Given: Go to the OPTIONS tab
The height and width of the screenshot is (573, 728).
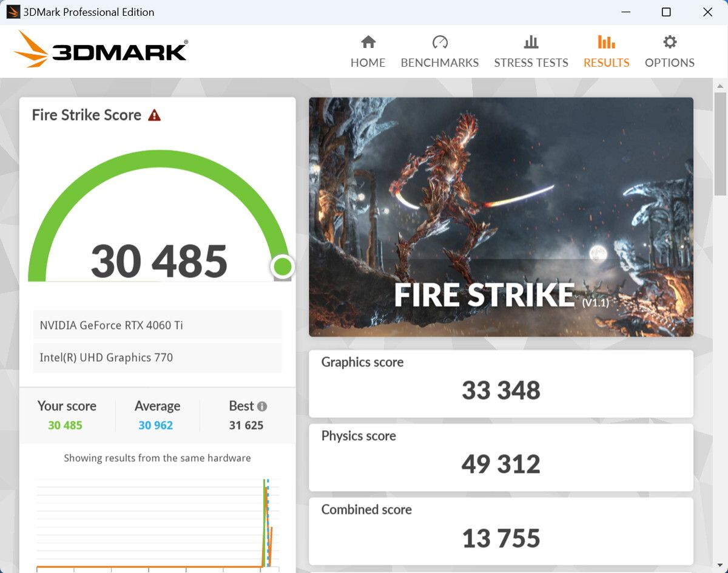Looking at the screenshot, I should [670, 52].
